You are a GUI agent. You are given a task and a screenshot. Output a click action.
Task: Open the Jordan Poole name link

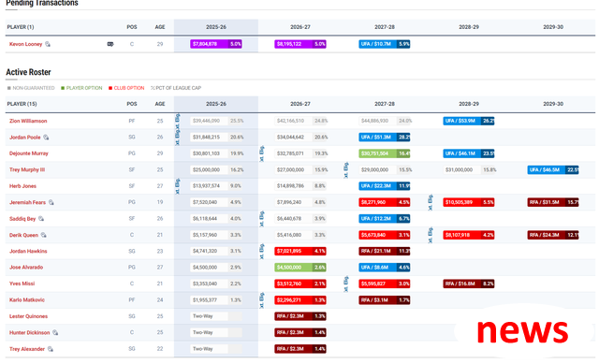click(x=25, y=138)
